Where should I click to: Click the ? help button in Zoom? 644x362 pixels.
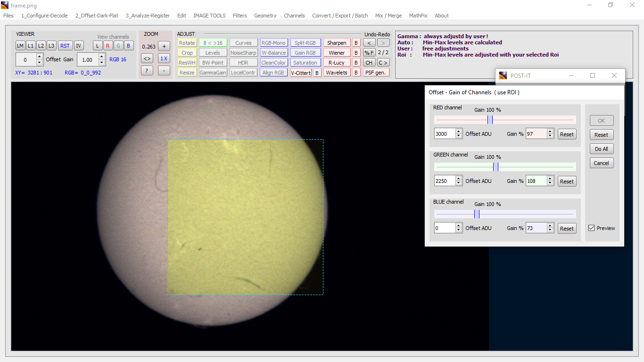pos(147,71)
